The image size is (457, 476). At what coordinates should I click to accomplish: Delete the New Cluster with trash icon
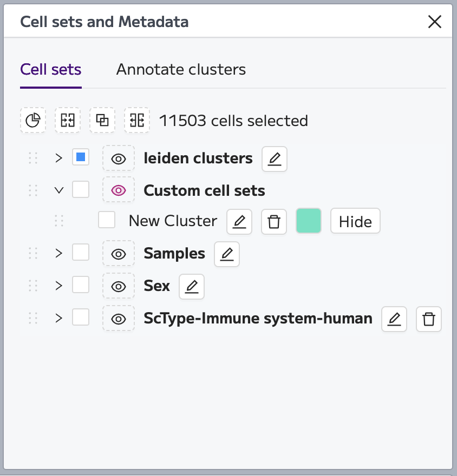(x=274, y=222)
